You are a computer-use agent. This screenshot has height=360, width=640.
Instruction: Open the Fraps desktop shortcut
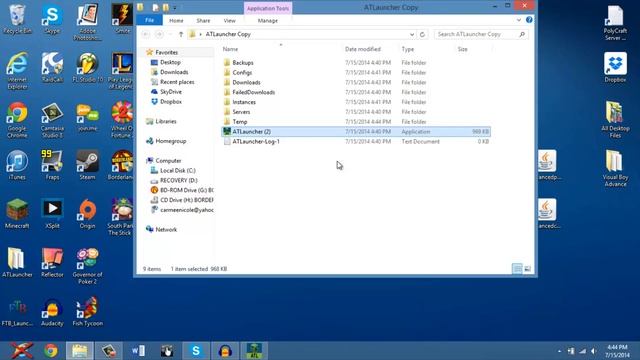click(x=52, y=165)
